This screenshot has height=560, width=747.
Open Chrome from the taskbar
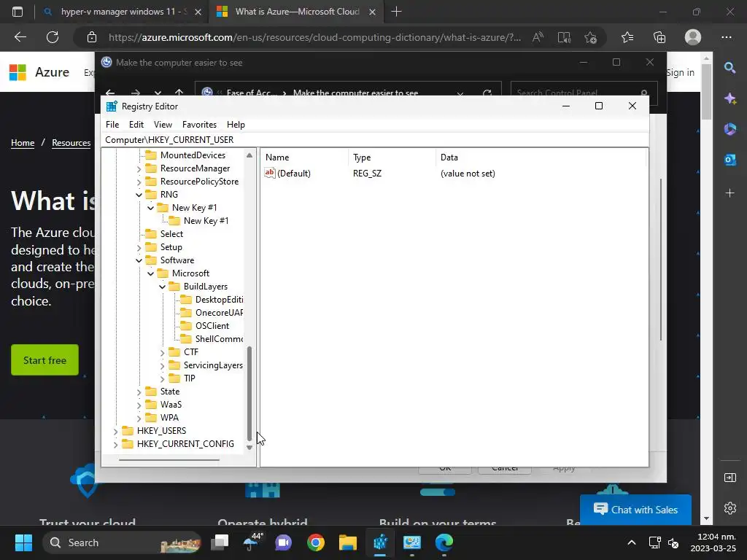tap(315, 542)
